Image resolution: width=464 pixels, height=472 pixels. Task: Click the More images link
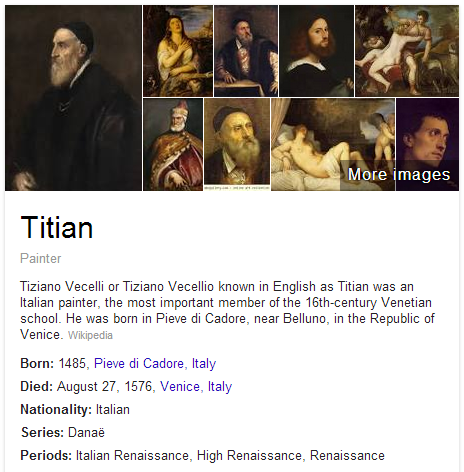(x=399, y=174)
